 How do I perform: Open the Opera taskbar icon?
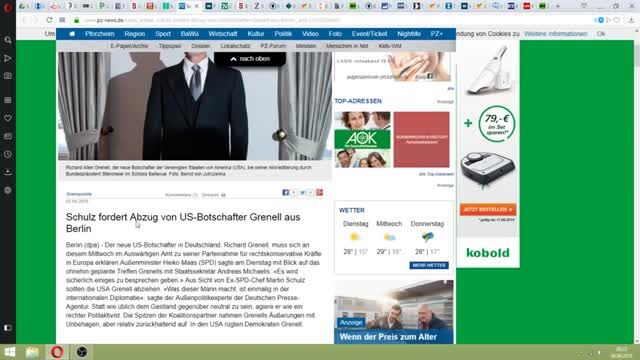[x=57, y=352]
